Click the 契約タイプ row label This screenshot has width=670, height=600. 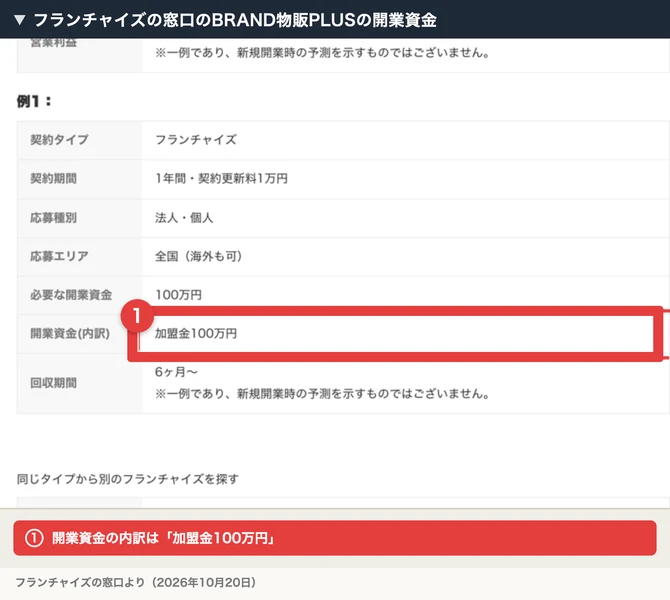point(59,140)
